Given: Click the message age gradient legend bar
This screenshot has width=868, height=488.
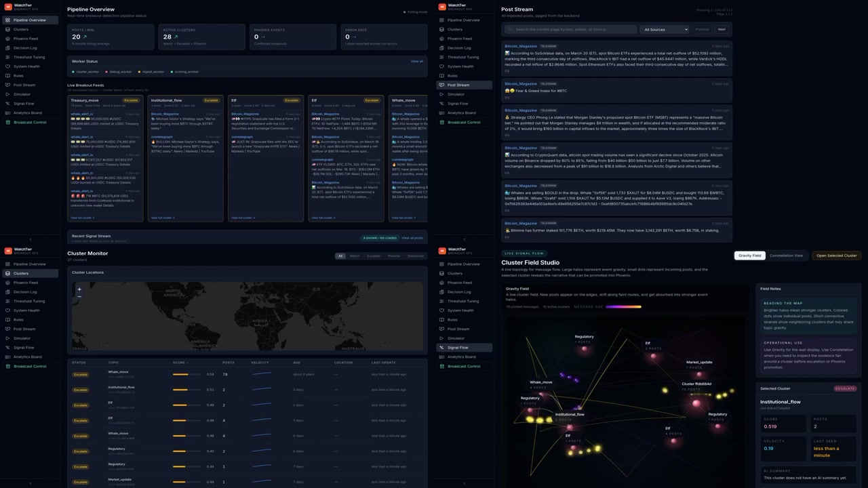Looking at the screenshot, I should (623, 307).
